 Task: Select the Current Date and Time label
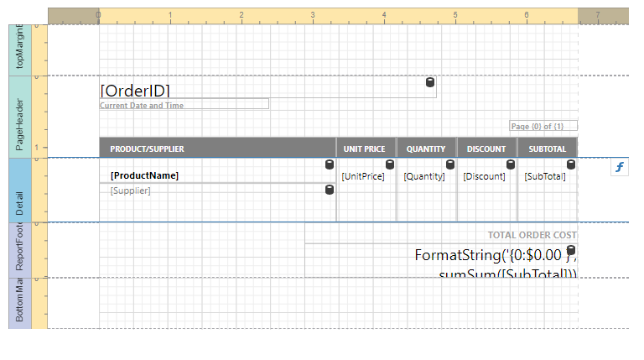click(x=184, y=105)
